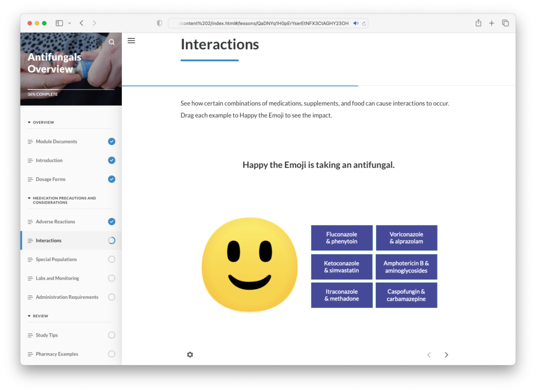The width and height of the screenshot is (536, 392).
Task: Select the Amphotericin B & aminoglycosides card
Action: [x=406, y=267]
